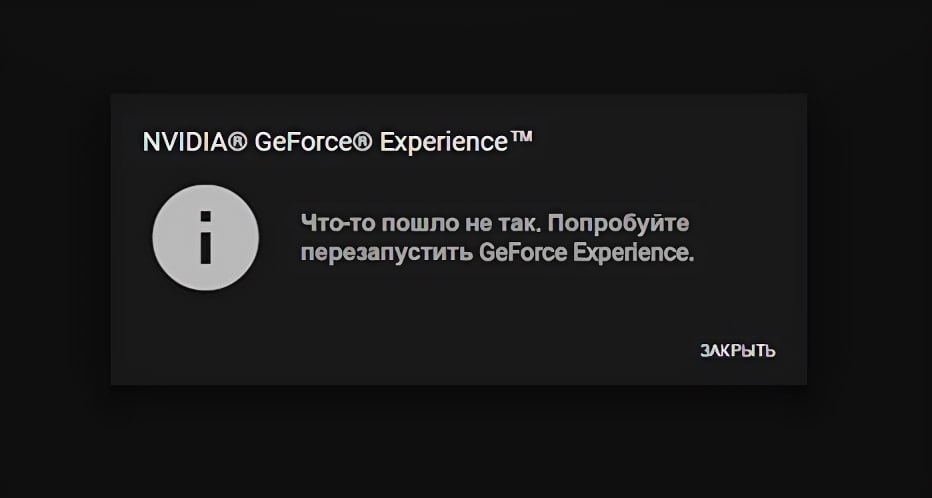
Task: Click the ® symbol after GeForce in the title
Action: pos(363,143)
